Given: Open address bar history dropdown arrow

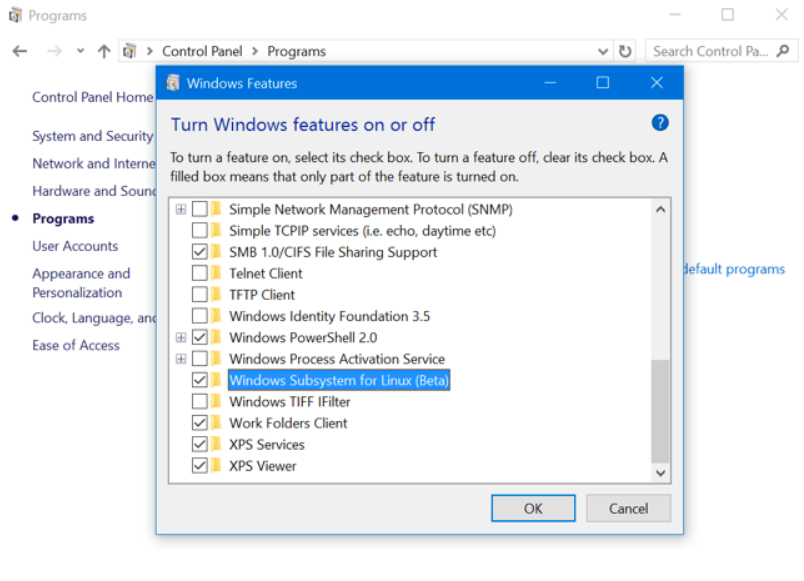Looking at the screenshot, I should click(x=603, y=51).
